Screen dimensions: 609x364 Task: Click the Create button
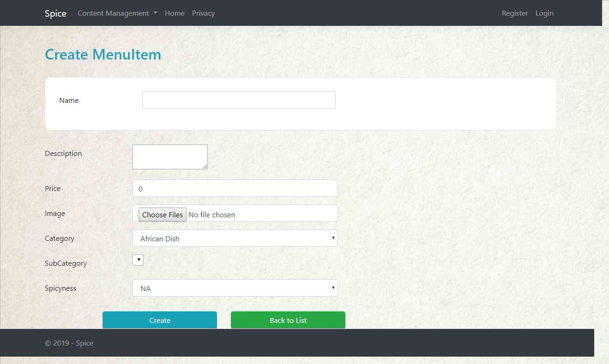tap(160, 320)
